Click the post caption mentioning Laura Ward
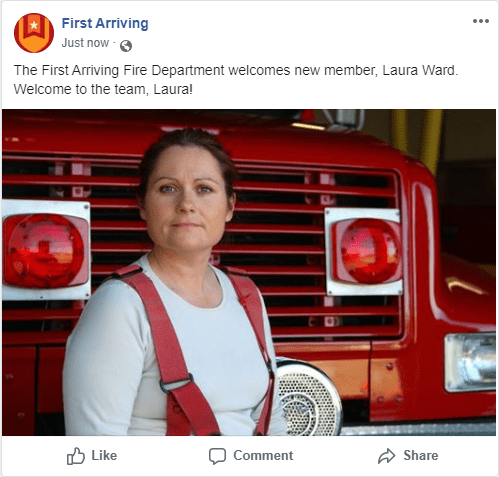 236,70
